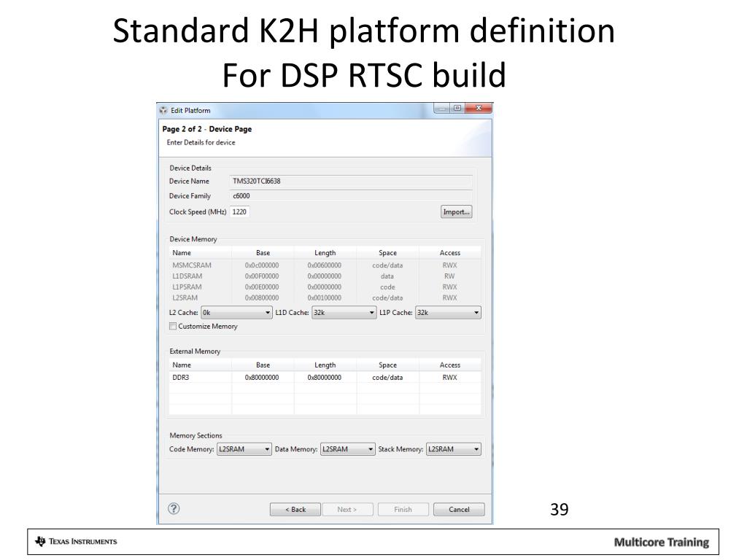
Task: Select the L2SRAM row in Device Memory table
Action: [x=325, y=298]
